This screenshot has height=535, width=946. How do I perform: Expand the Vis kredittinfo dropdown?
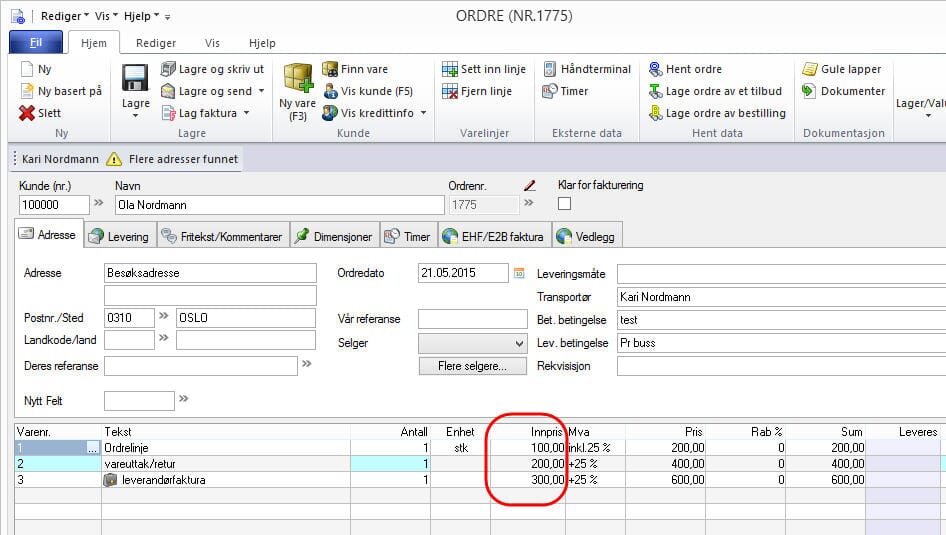coord(423,113)
